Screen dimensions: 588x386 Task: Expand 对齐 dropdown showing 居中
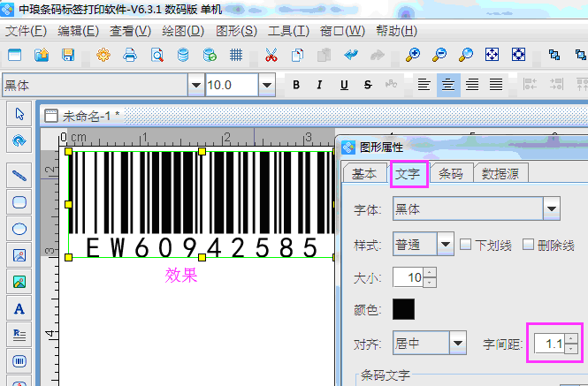[458, 343]
